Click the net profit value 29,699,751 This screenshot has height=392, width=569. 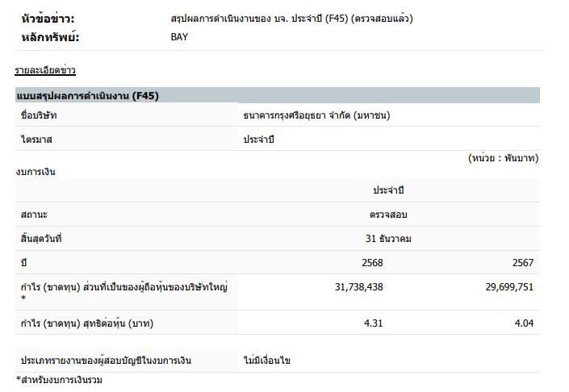[x=509, y=287]
